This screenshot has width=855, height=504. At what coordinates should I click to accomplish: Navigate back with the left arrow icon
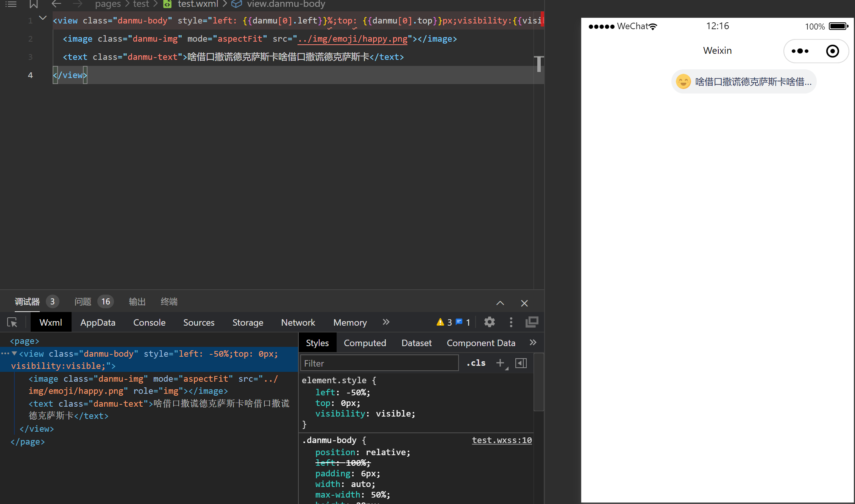coord(56,4)
